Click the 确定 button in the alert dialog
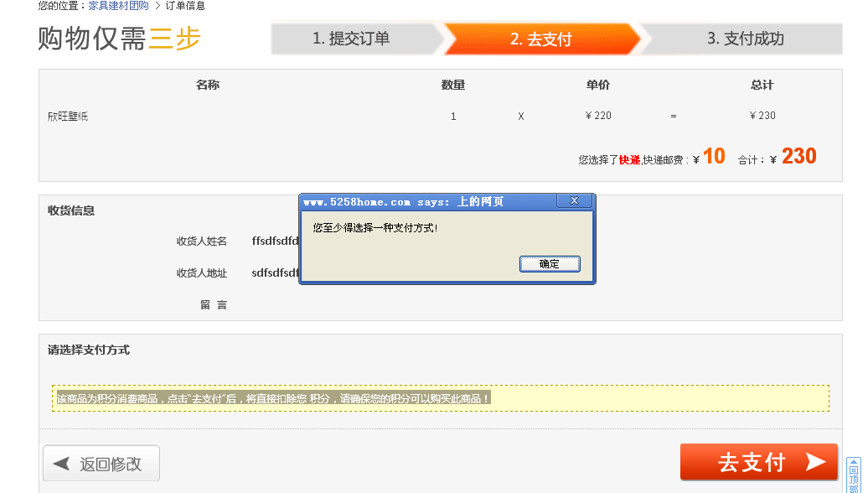This screenshot has width=868, height=493. [x=550, y=263]
